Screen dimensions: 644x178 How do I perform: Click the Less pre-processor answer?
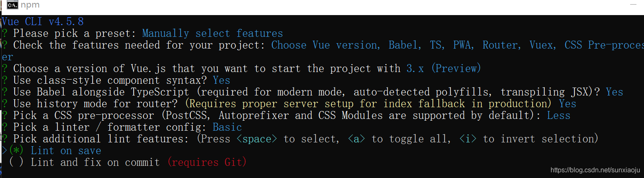coord(559,116)
